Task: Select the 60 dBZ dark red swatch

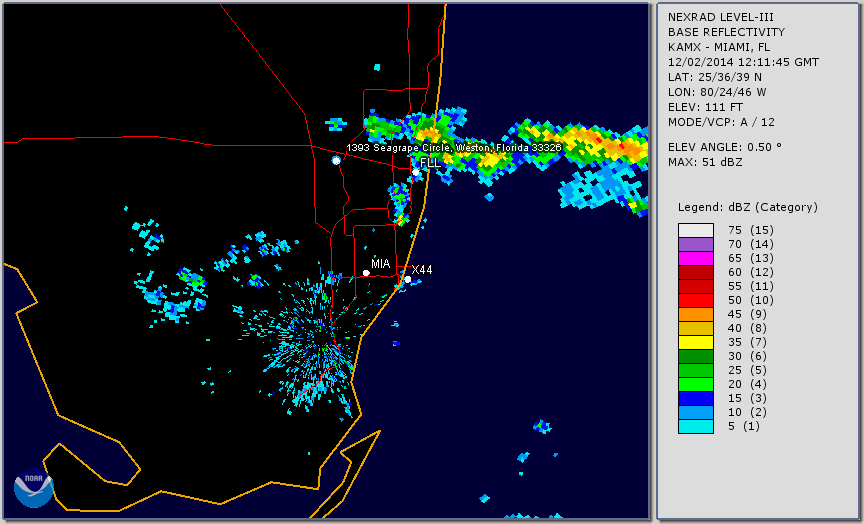Action: (x=696, y=272)
